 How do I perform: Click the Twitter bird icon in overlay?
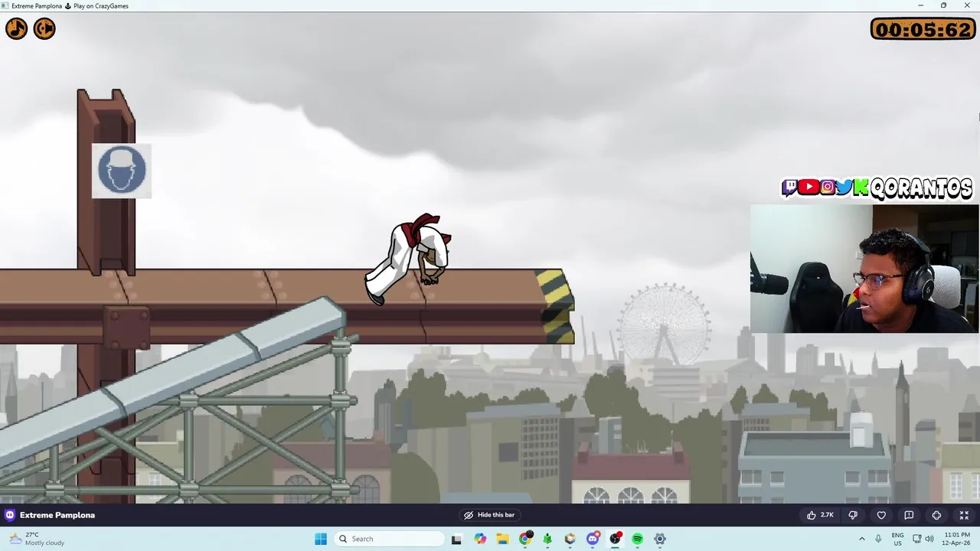(844, 187)
